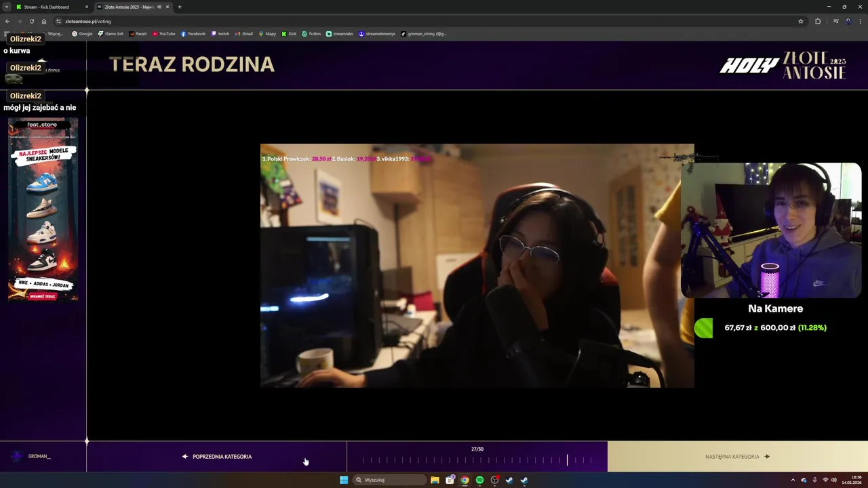Open the Futbin bookmark

point(312,33)
